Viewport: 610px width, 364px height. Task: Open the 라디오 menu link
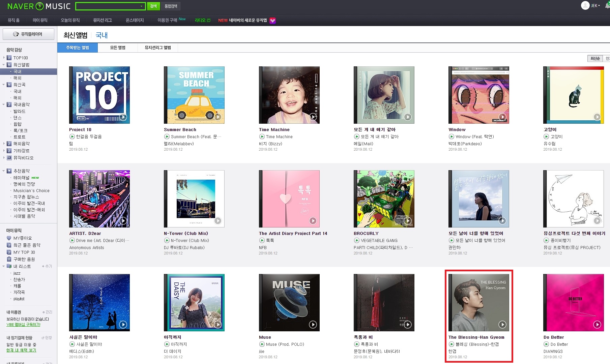click(x=202, y=20)
